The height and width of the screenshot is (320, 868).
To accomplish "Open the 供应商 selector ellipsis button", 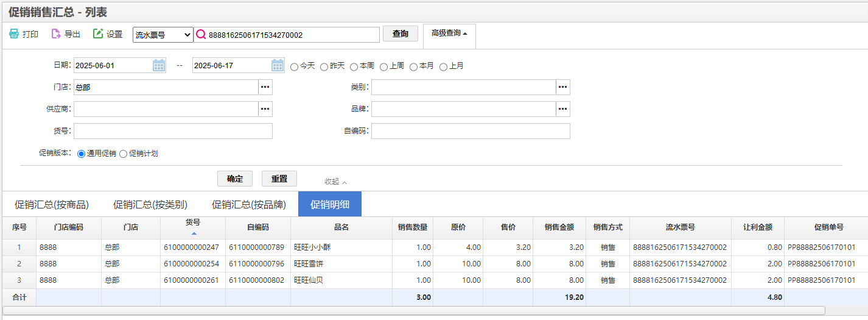I will tap(265, 109).
